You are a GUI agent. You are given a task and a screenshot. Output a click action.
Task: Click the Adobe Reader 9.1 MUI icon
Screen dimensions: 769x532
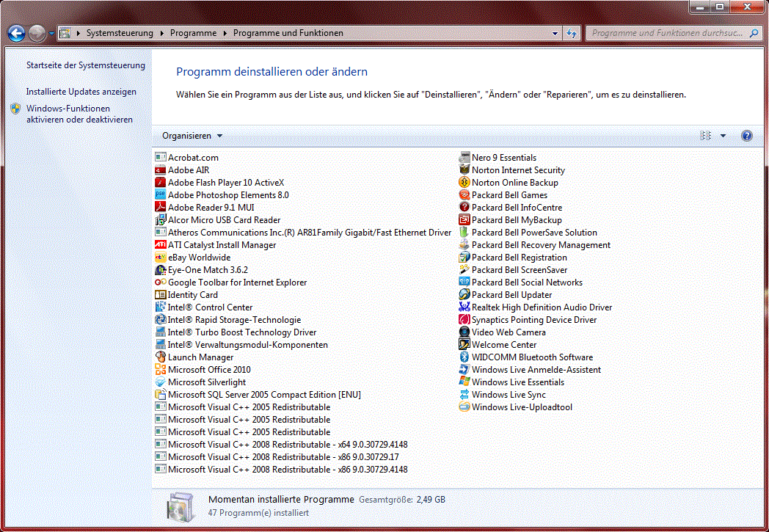point(161,208)
